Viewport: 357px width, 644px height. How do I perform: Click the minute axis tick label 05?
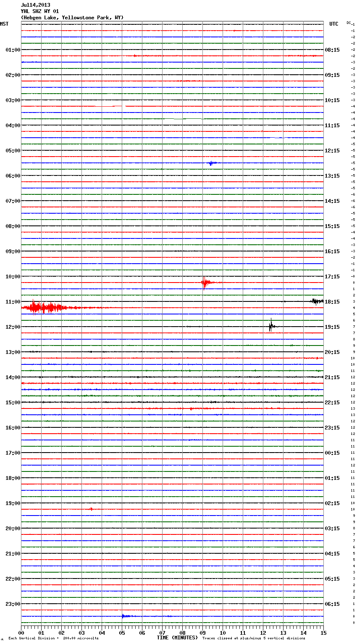click(x=122, y=633)
